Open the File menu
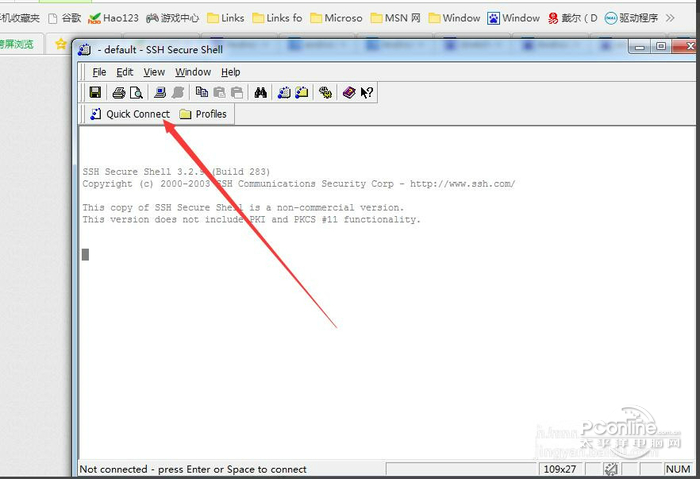The image size is (700, 479). click(x=99, y=72)
